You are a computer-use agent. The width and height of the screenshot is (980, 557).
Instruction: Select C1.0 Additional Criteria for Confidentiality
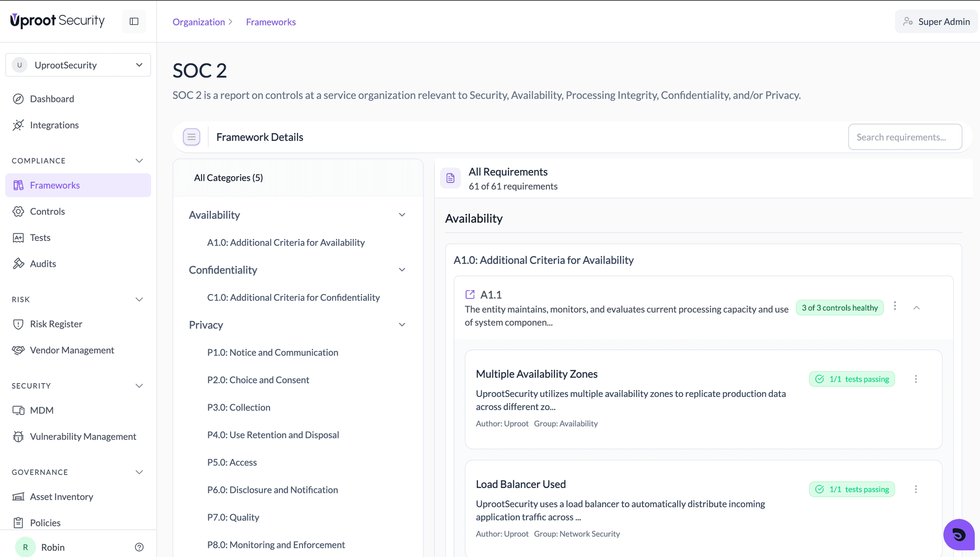pyautogui.click(x=293, y=297)
